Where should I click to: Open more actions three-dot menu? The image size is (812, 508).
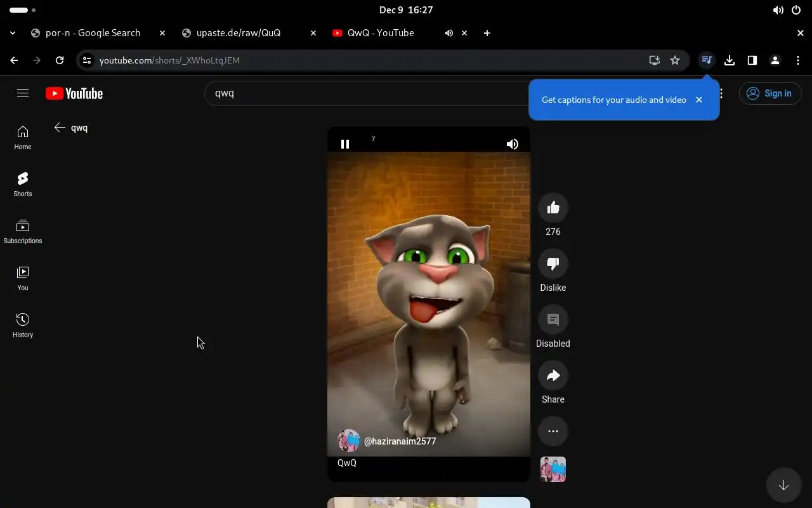coord(553,431)
